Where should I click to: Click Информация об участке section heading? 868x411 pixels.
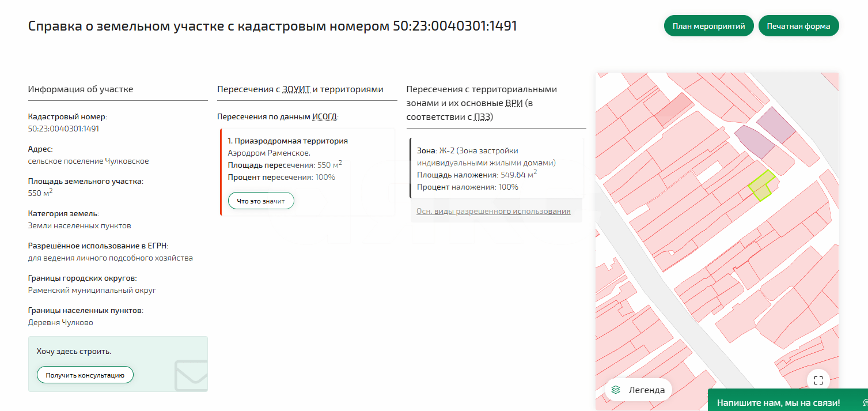point(81,89)
